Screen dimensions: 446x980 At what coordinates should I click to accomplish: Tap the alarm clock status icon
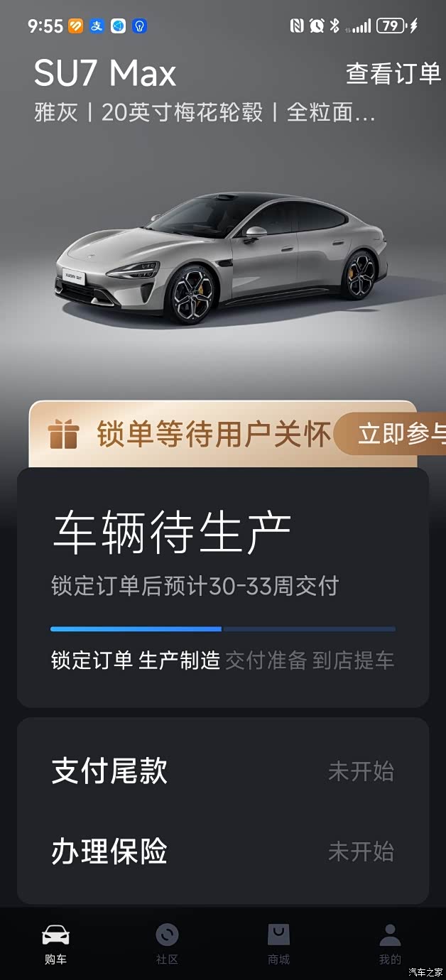coord(316,26)
